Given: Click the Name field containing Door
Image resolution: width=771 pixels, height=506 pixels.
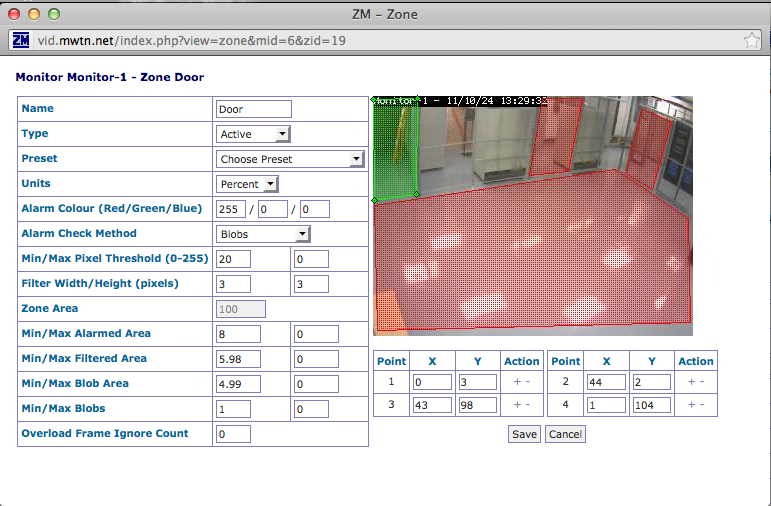Looking at the screenshot, I should pos(254,109).
